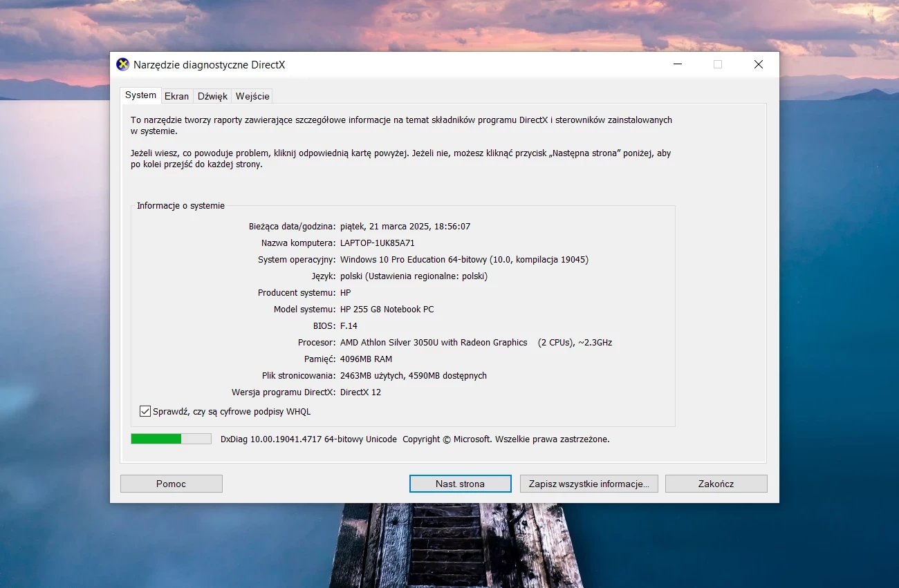Click the DirectX 12 version value
This screenshot has height=588, width=899.
pos(360,392)
